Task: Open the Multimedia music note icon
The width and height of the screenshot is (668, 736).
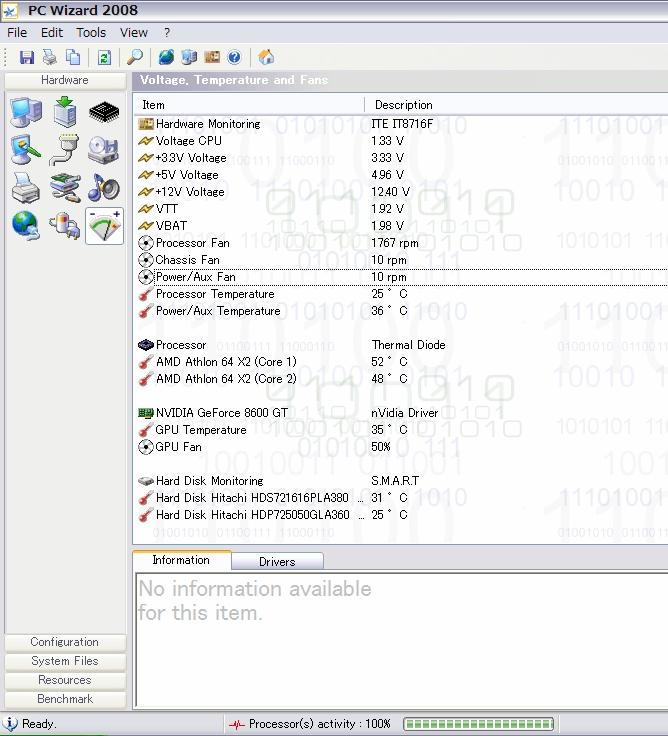Action: pos(104,187)
